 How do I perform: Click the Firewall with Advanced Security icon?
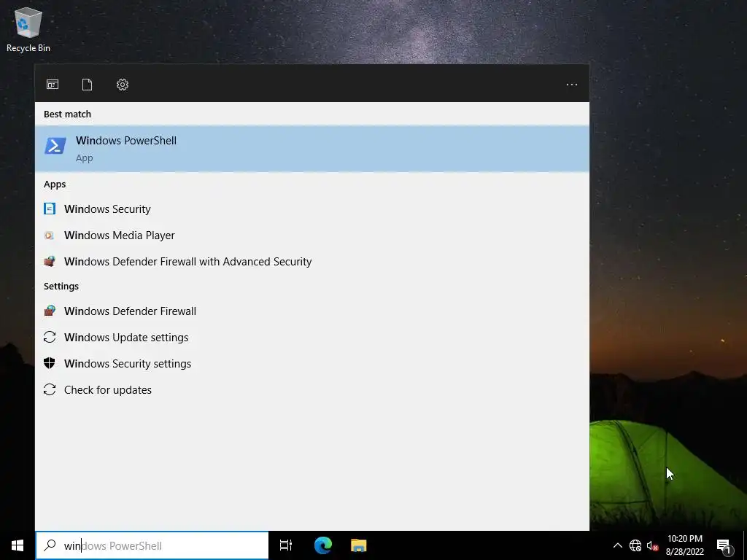tap(50, 261)
